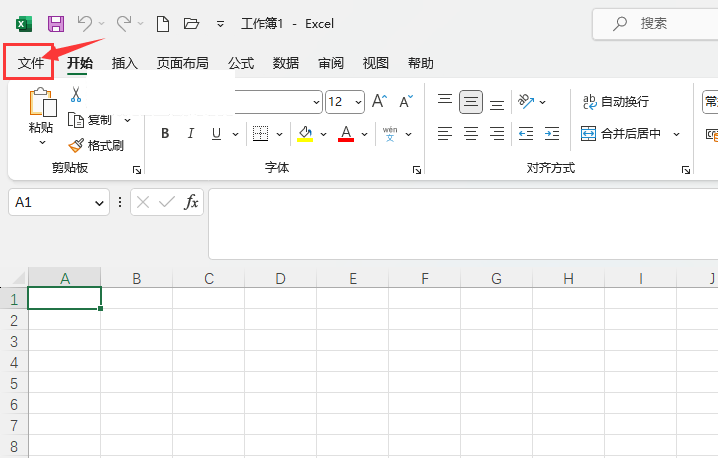The width and height of the screenshot is (718, 458).
Task: Click the Open folder icon
Action: pyautogui.click(x=191, y=23)
